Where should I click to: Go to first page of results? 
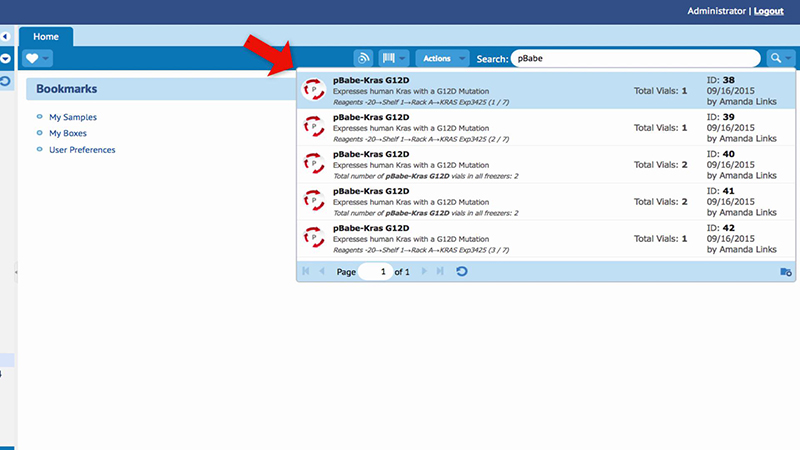[306, 271]
